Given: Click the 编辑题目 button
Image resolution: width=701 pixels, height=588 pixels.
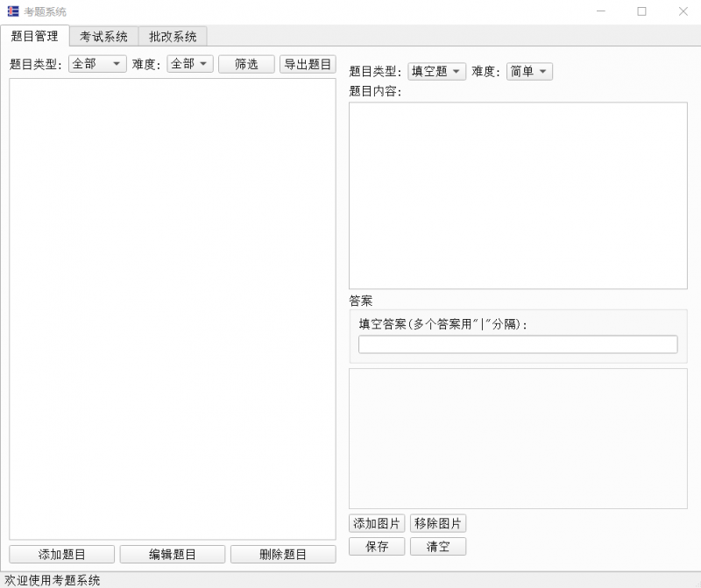Looking at the screenshot, I should pos(172,554).
